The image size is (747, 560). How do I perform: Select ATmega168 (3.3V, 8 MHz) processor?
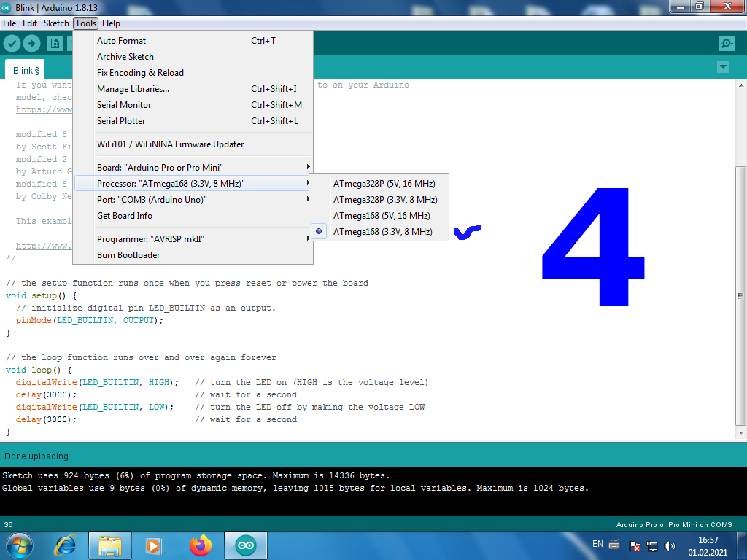pyautogui.click(x=379, y=232)
